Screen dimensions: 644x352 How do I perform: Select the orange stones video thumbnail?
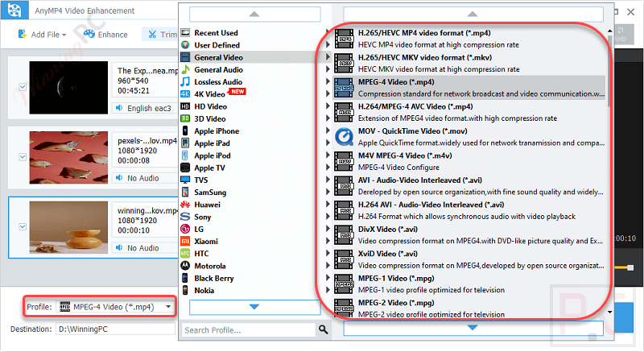coord(68,227)
